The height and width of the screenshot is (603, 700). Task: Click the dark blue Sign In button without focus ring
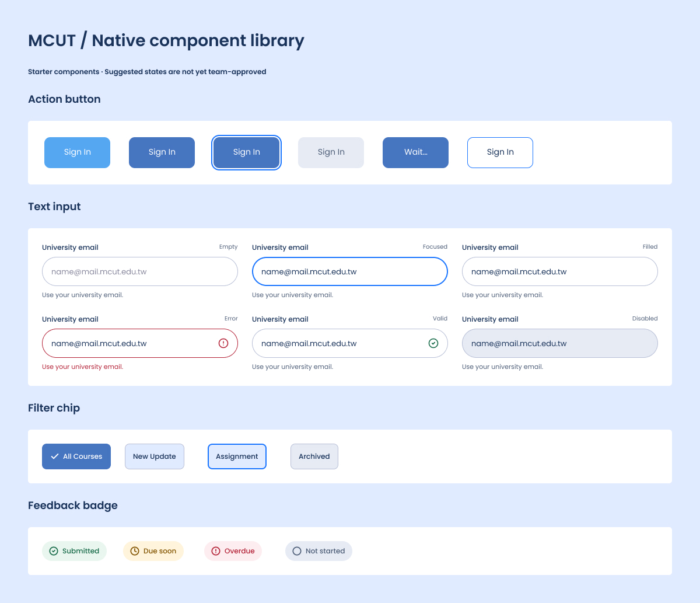(x=162, y=152)
